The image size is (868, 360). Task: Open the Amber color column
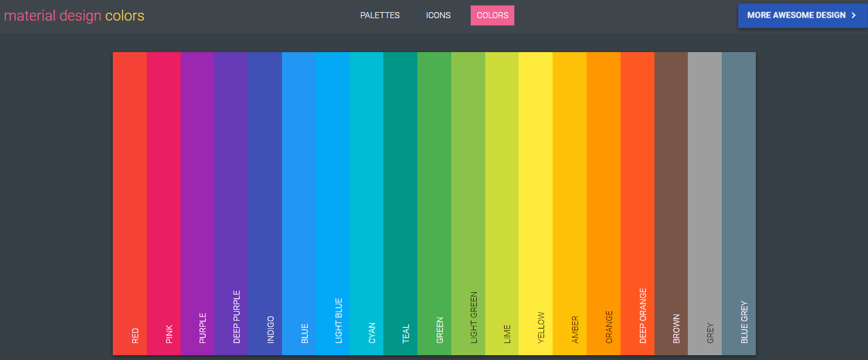click(x=570, y=204)
